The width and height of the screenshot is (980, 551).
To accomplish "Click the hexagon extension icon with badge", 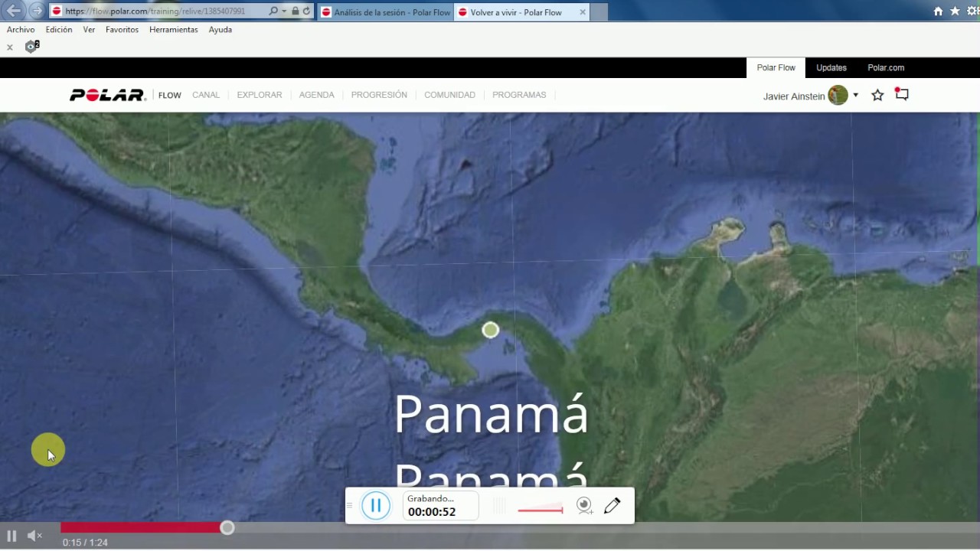I will [31, 47].
